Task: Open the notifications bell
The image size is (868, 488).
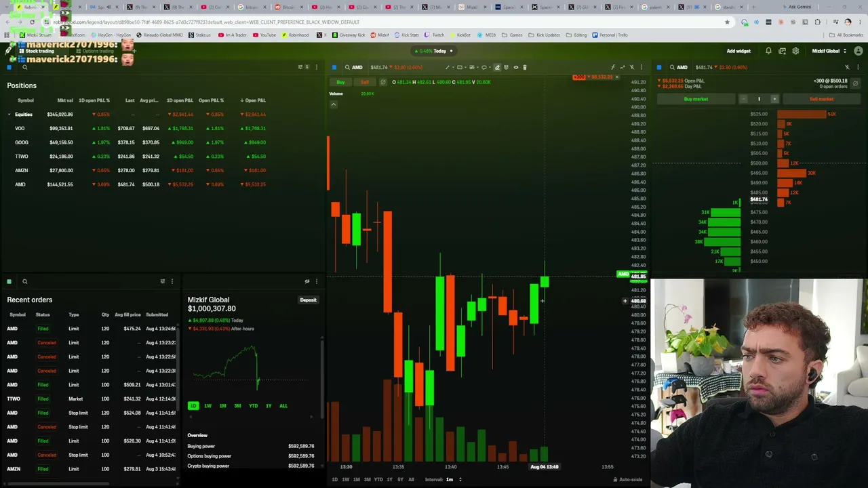Action: tap(768, 51)
